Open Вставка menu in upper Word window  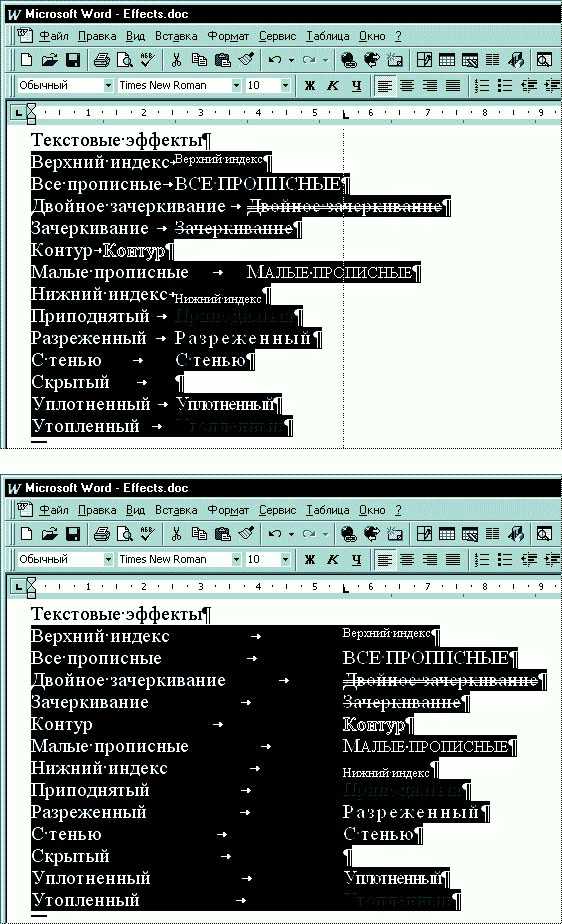pos(176,36)
